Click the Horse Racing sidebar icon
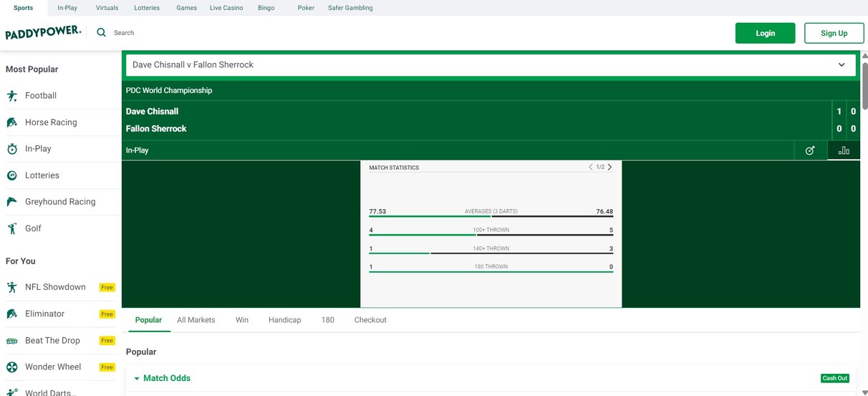Screen dimensions: 868x396 tap(12, 122)
